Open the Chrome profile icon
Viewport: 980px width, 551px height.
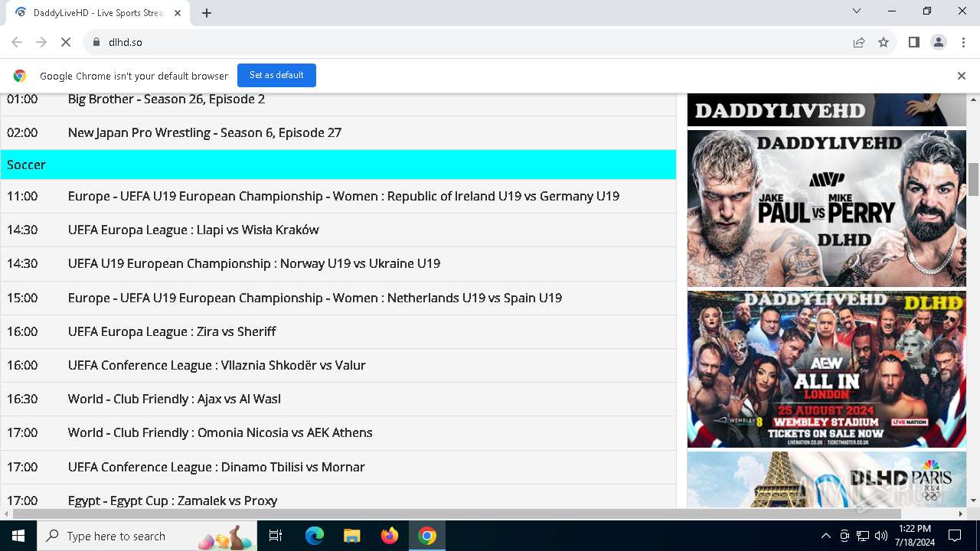[938, 42]
